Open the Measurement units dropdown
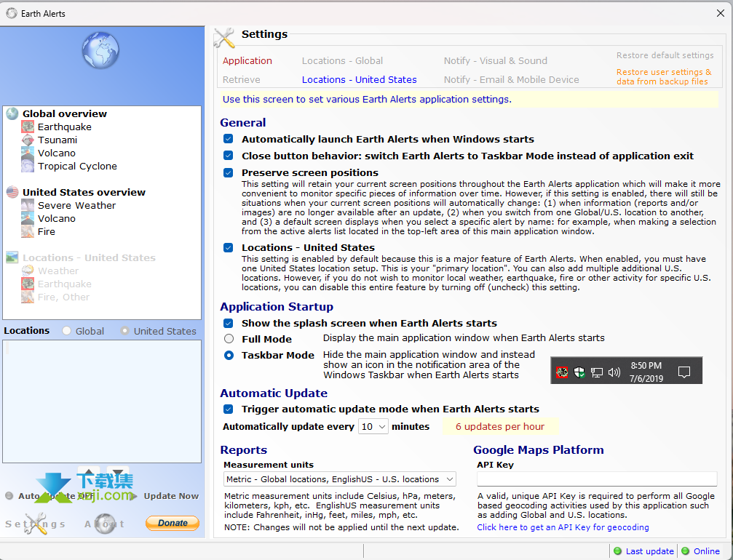The image size is (733, 560). coord(340,479)
